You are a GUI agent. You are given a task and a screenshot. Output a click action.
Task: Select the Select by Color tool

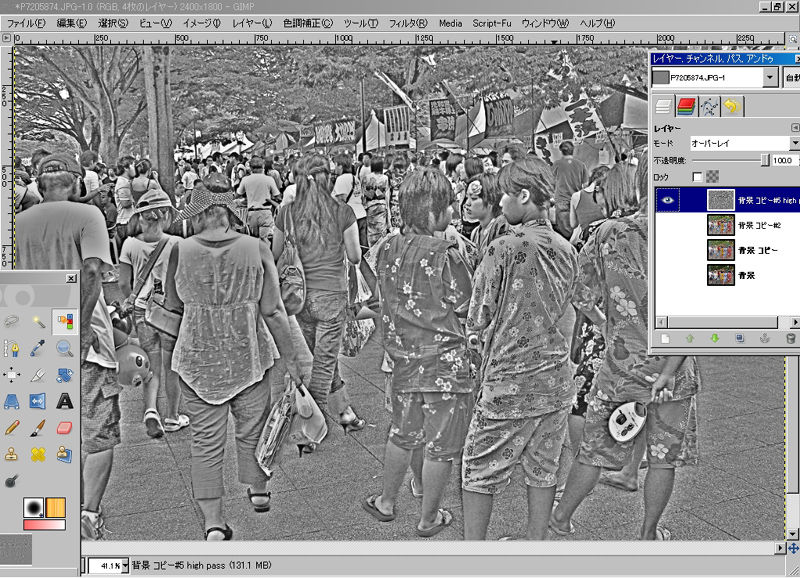pos(65,321)
